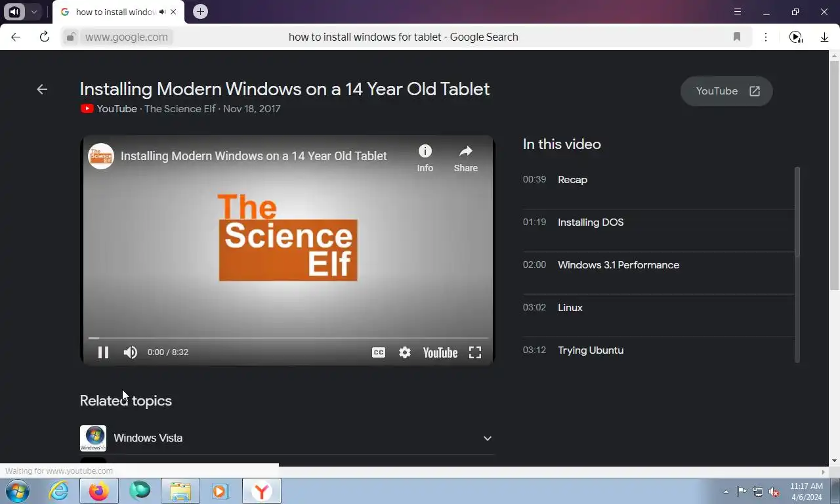
Task: Expand the Windows Vista related topic
Action: point(487,438)
